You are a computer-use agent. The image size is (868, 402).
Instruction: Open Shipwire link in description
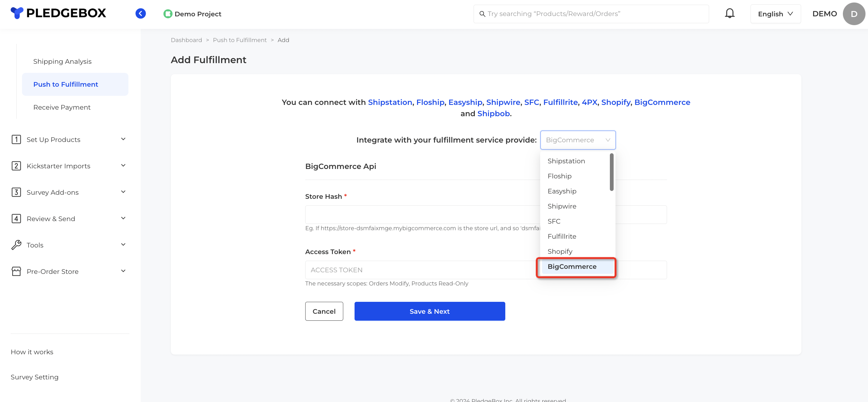(x=503, y=102)
